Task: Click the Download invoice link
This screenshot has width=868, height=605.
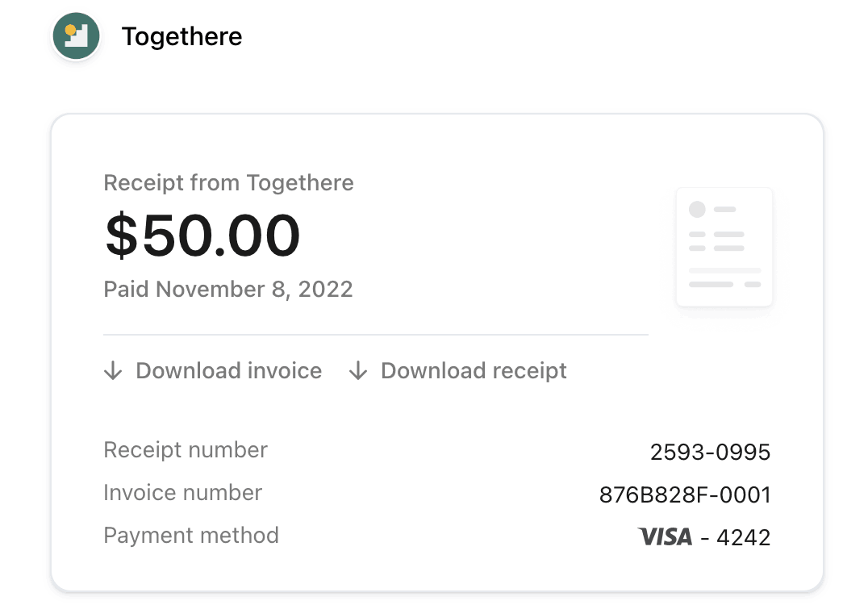Action: [x=228, y=371]
